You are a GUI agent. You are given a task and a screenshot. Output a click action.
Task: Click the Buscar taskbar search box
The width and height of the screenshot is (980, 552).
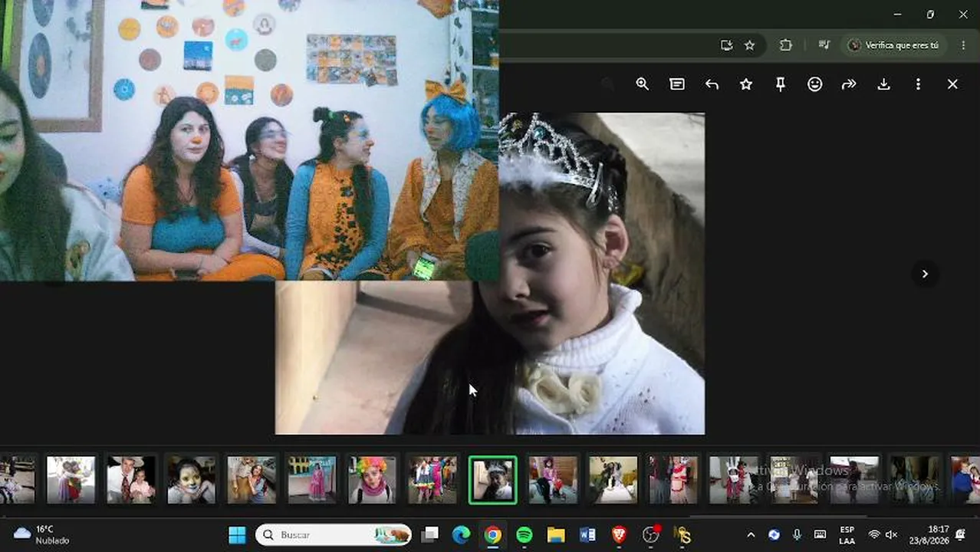[334, 534]
